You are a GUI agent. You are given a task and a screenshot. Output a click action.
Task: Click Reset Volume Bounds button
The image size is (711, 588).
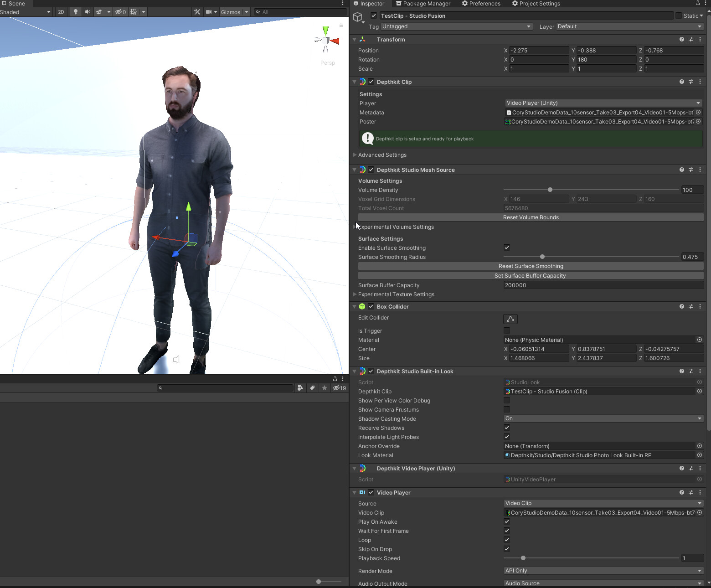click(x=531, y=217)
